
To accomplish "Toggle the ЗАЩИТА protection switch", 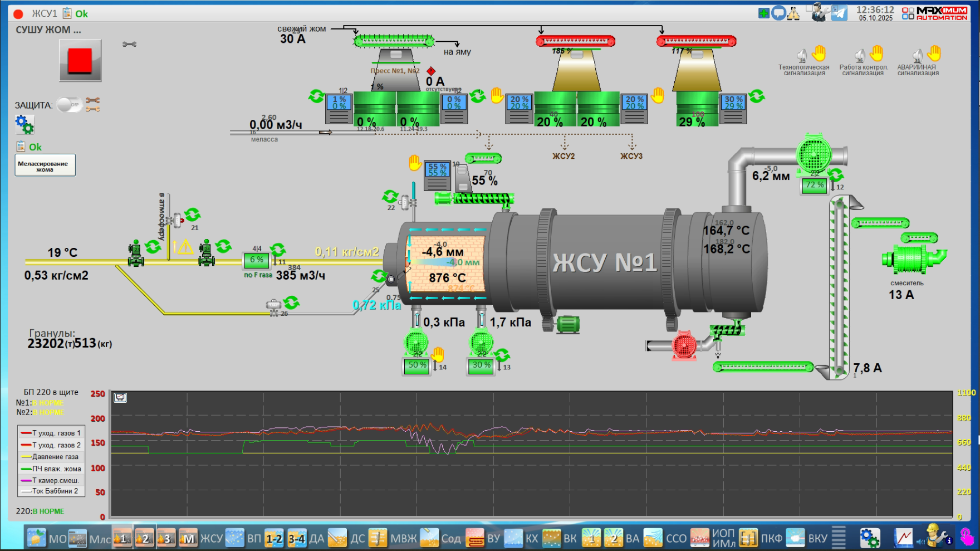I will click(x=70, y=105).
